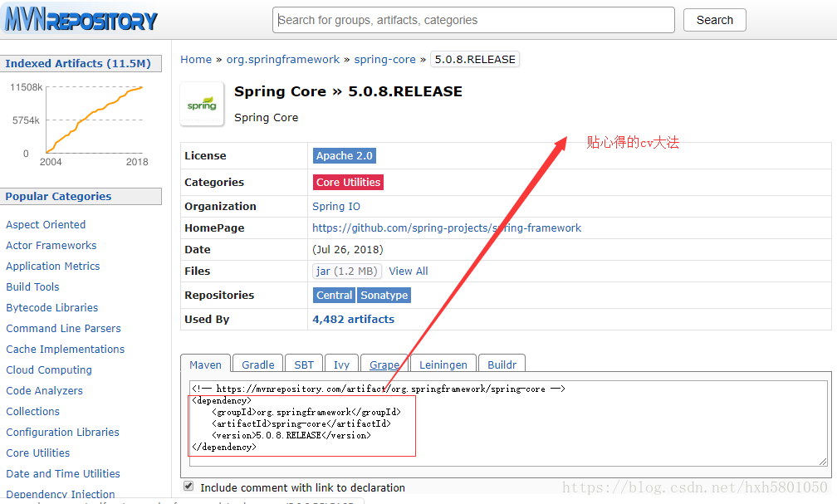The width and height of the screenshot is (837, 504).
Task: Click the Spring Core logo thumbnail
Action: (x=202, y=104)
